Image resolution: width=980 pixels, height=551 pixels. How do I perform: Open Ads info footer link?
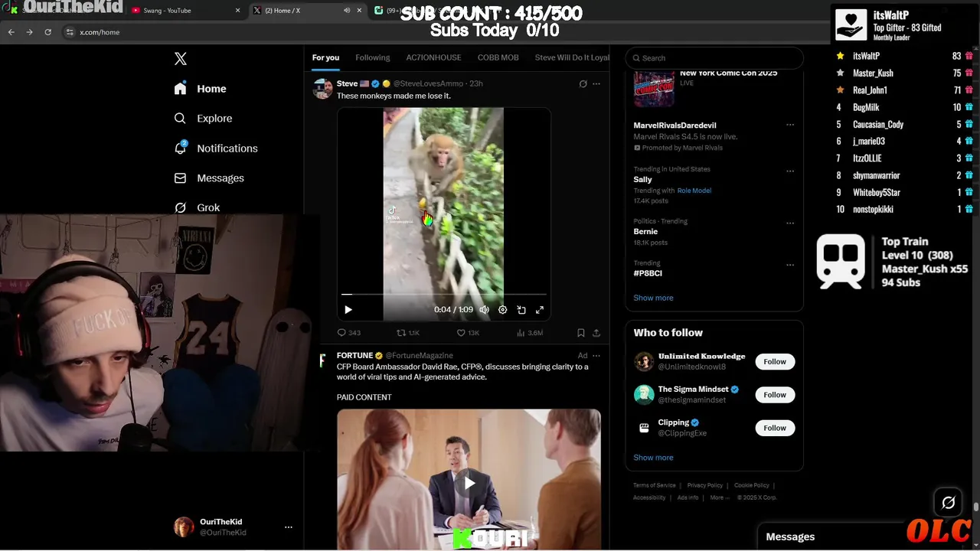tap(688, 497)
